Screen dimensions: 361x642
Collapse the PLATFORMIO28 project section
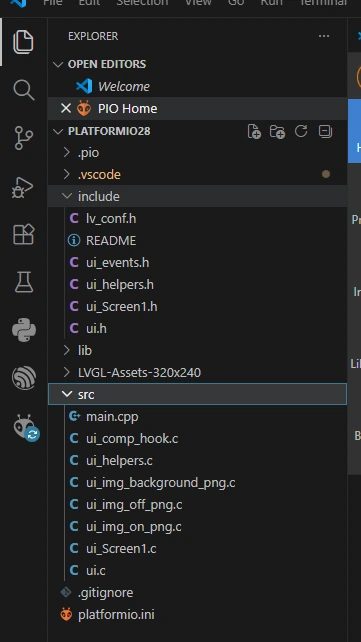pyautogui.click(x=58, y=131)
